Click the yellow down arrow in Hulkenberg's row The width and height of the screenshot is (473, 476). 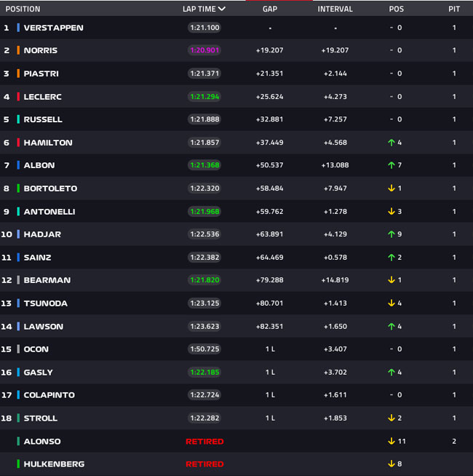(x=391, y=464)
